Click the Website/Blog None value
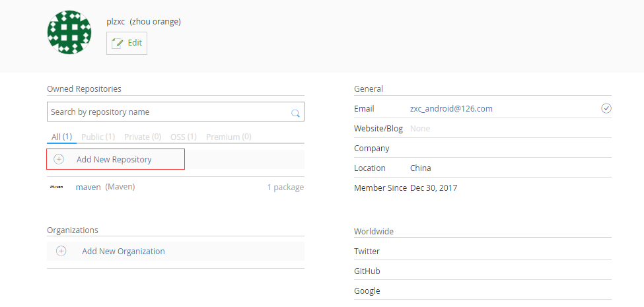The image size is (644, 307). [420, 129]
